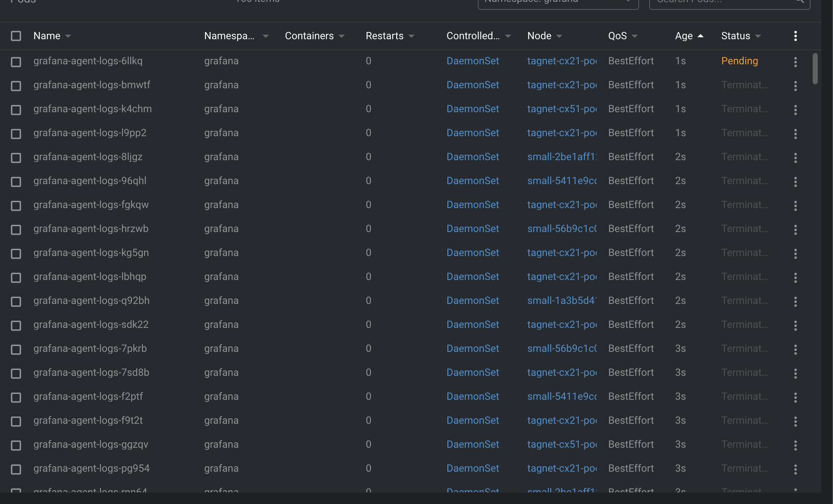833x504 pixels.
Task: Click the pods list vertical scrollbar thumb
Action: pos(815,69)
